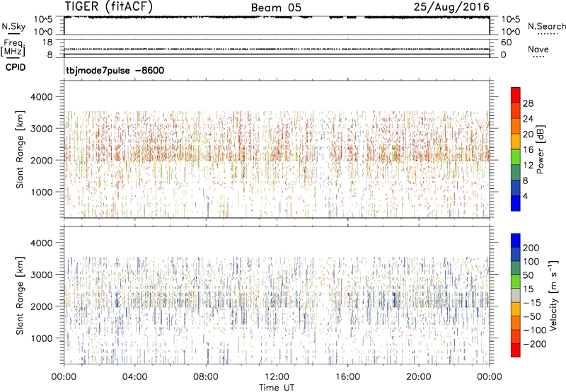566x392 pixels.
Task: Click the "200" velocity colorbar tick label
Action: (x=531, y=248)
